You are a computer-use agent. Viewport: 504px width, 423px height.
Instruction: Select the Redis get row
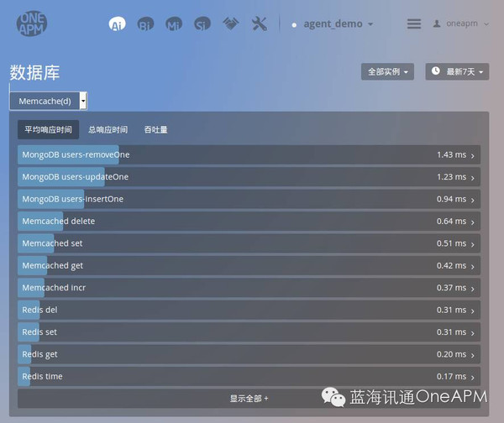pos(249,354)
